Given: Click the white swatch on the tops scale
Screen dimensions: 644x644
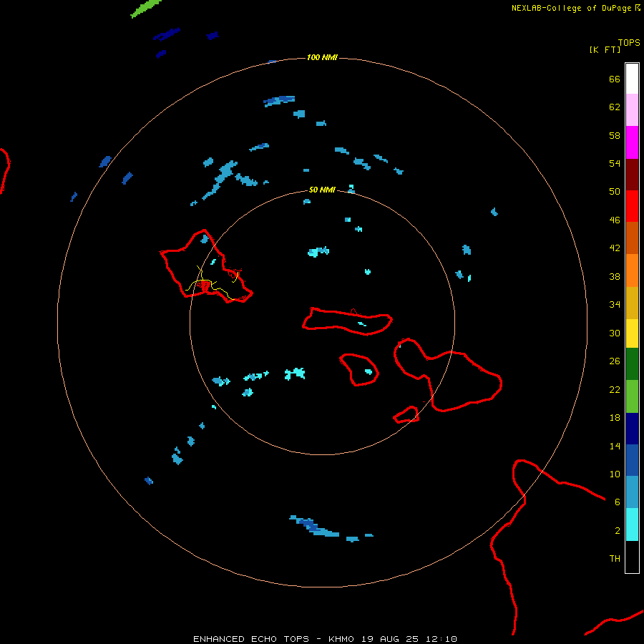Looking at the screenshot, I should tap(632, 79).
